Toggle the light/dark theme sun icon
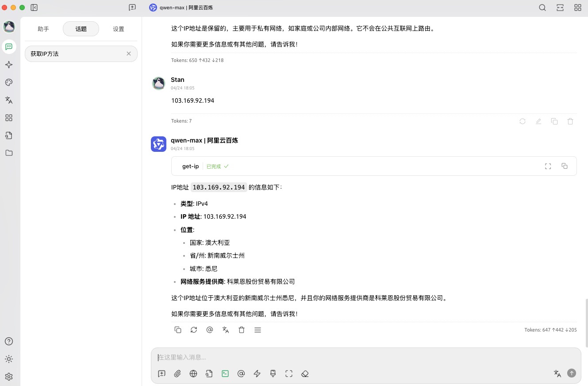 tap(9, 359)
